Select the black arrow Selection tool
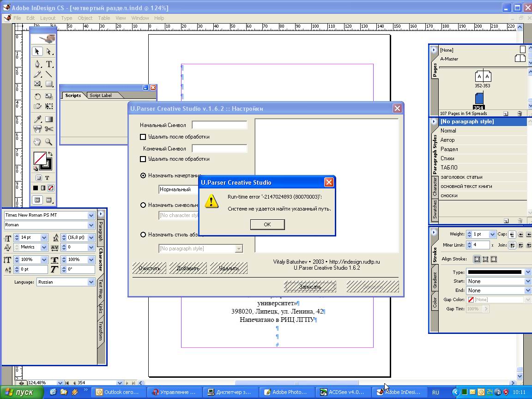The height and width of the screenshot is (399, 532). 37,51
